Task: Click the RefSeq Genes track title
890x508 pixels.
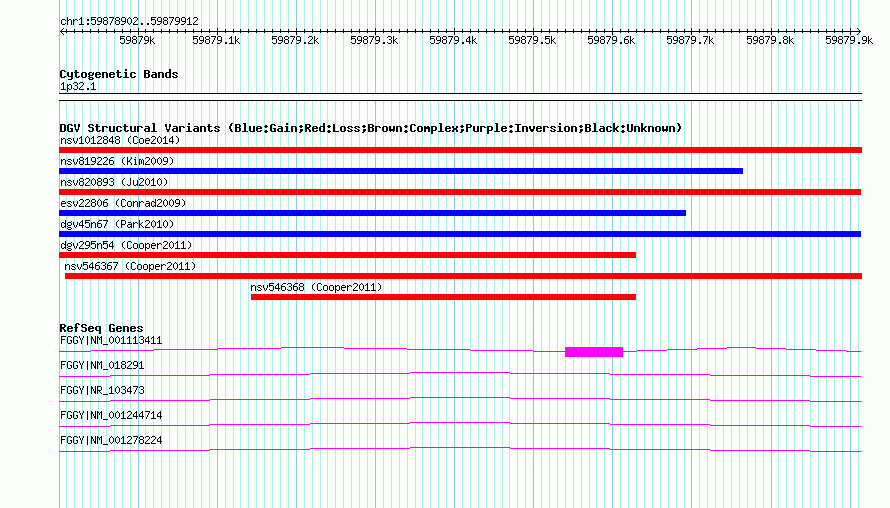Action: coord(101,328)
